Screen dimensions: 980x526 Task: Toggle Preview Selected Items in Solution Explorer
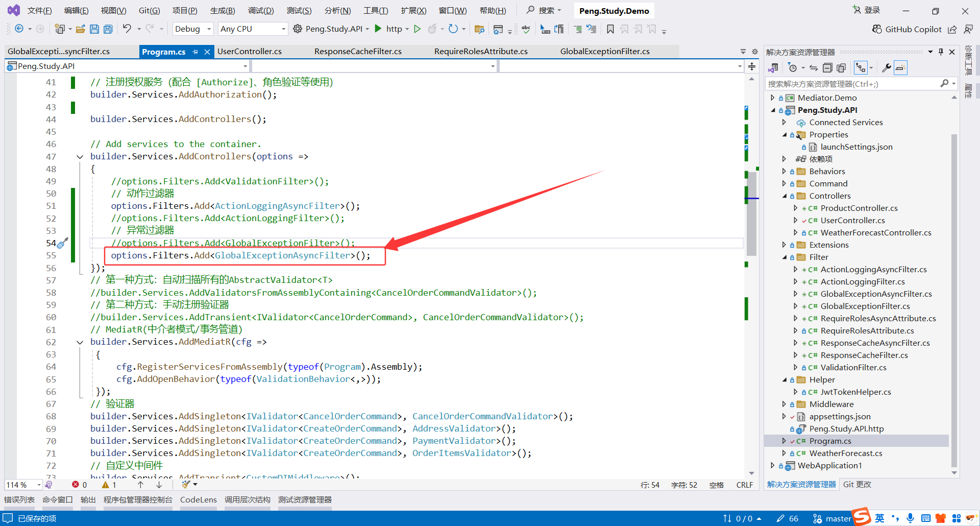(900, 67)
